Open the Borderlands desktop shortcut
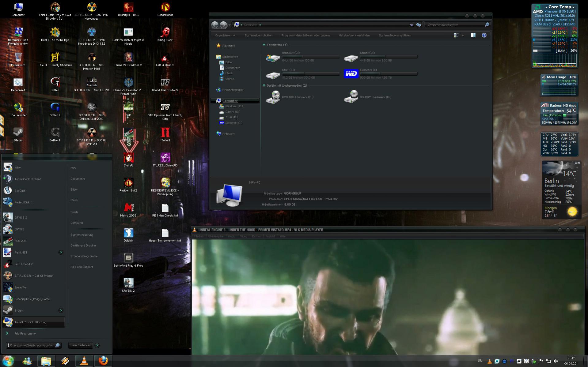The height and width of the screenshot is (367, 588). (x=165, y=9)
